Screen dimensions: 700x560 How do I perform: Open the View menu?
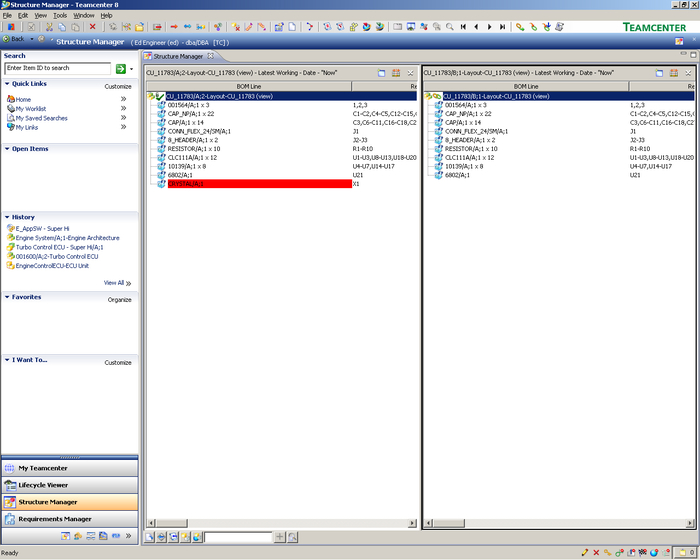tap(41, 15)
